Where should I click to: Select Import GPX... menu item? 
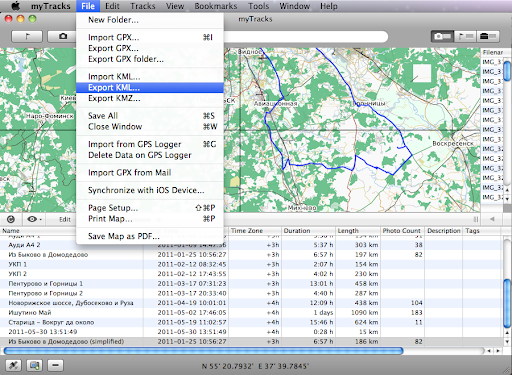click(x=150, y=37)
